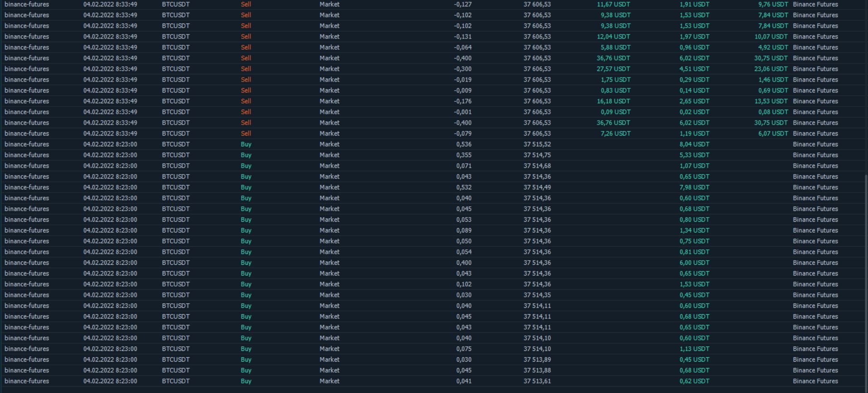868x393 pixels.
Task: Click the net value 10,07 USDT
Action: [x=771, y=37]
